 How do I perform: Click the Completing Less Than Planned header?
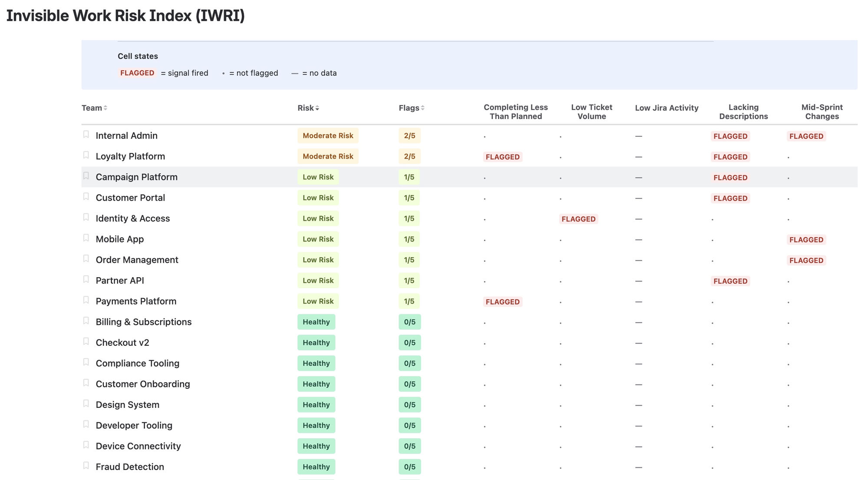pos(516,112)
